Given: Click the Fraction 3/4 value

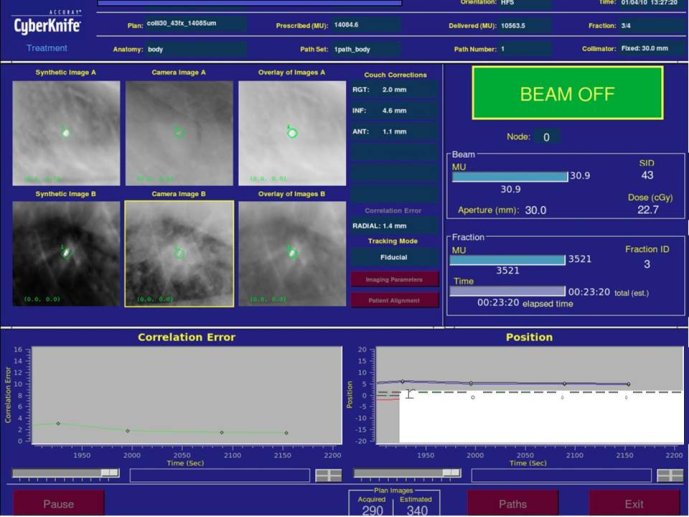Looking at the screenshot, I should (x=626, y=25).
